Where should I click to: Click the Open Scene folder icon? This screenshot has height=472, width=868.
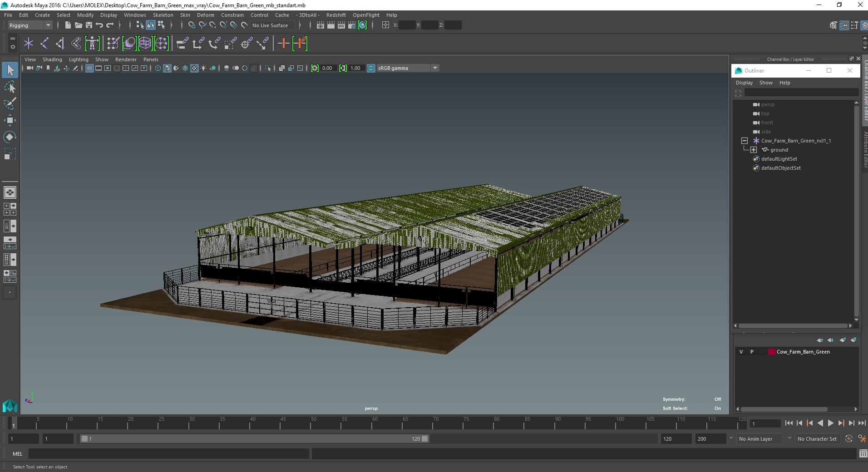(x=78, y=25)
